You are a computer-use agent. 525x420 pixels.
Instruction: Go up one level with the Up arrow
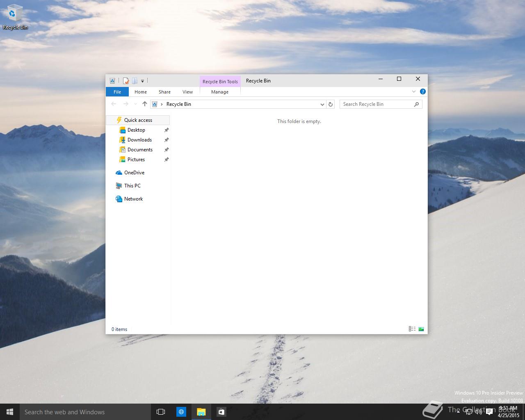pyautogui.click(x=144, y=104)
